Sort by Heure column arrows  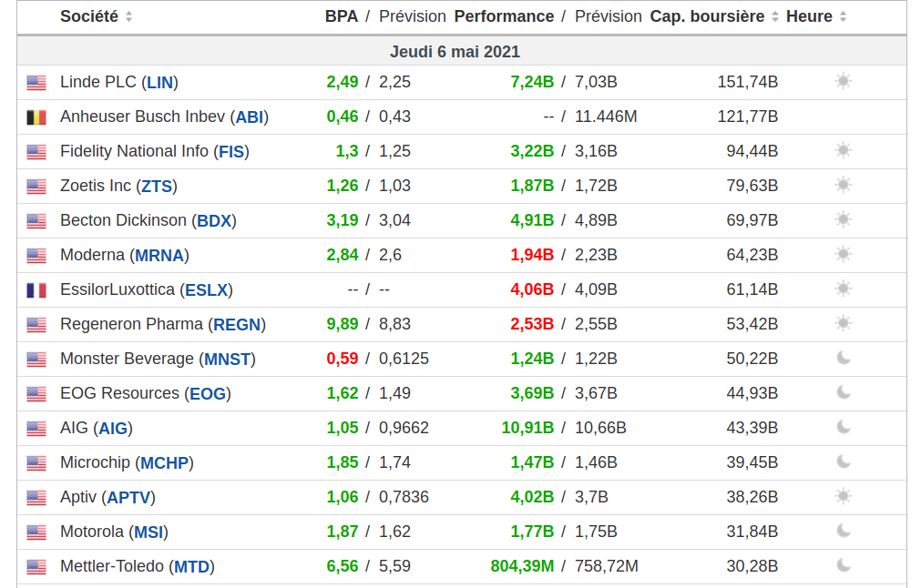click(843, 17)
